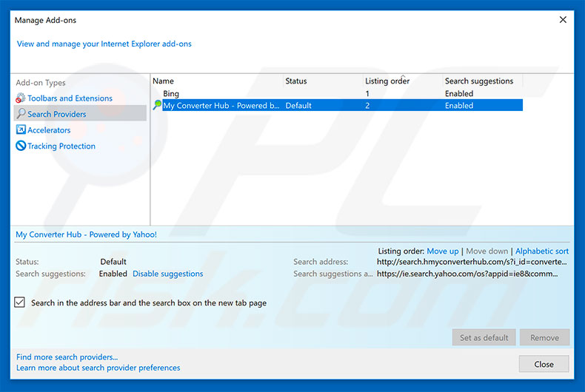Click Enabled suggestions in My Converter Hub row

(459, 106)
